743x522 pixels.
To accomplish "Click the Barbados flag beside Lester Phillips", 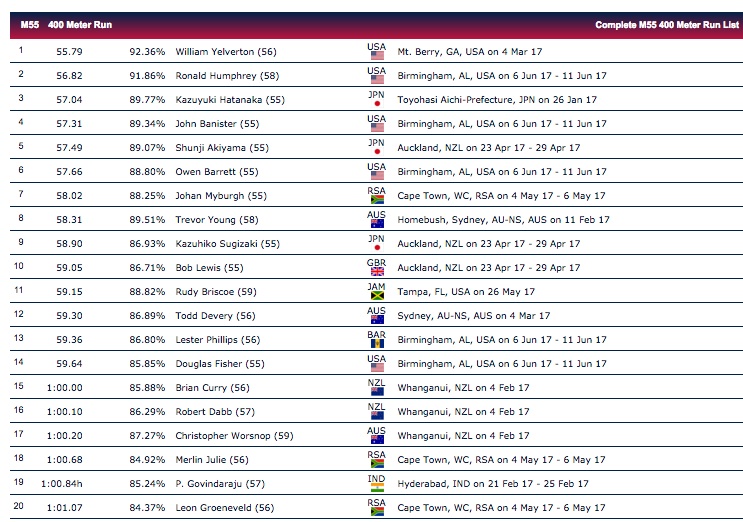I will pos(377,343).
